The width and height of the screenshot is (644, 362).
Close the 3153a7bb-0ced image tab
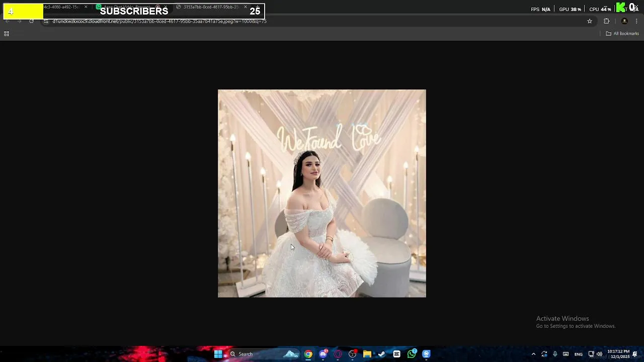point(246,7)
